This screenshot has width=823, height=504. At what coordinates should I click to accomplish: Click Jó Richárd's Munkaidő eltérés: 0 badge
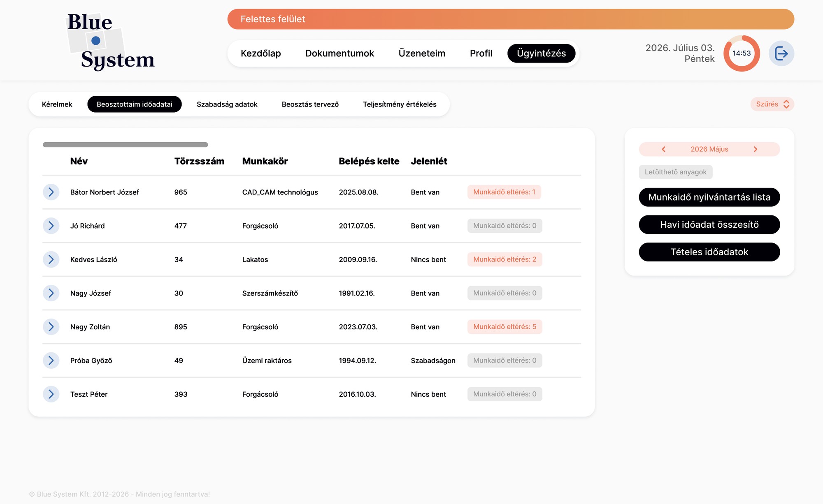point(504,226)
